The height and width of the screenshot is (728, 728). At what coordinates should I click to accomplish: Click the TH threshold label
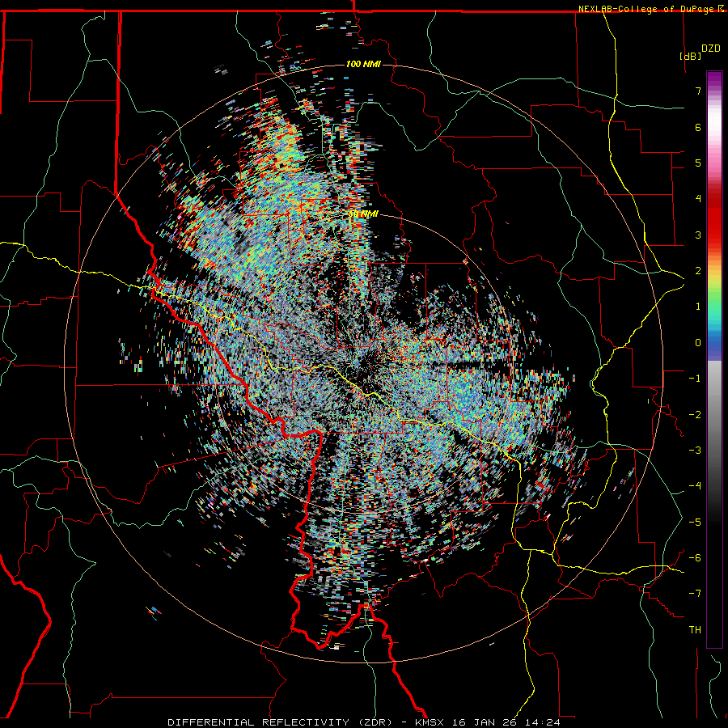click(695, 630)
